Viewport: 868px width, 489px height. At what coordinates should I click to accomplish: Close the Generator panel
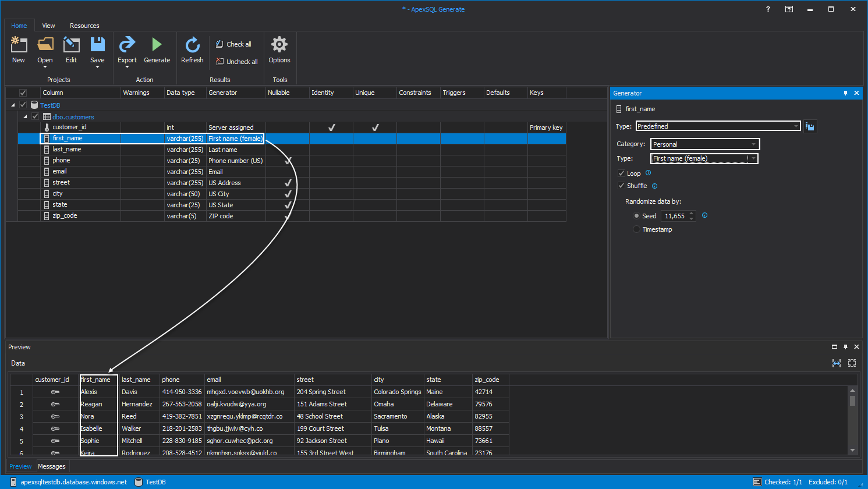pyautogui.click(x=856, y=93)
